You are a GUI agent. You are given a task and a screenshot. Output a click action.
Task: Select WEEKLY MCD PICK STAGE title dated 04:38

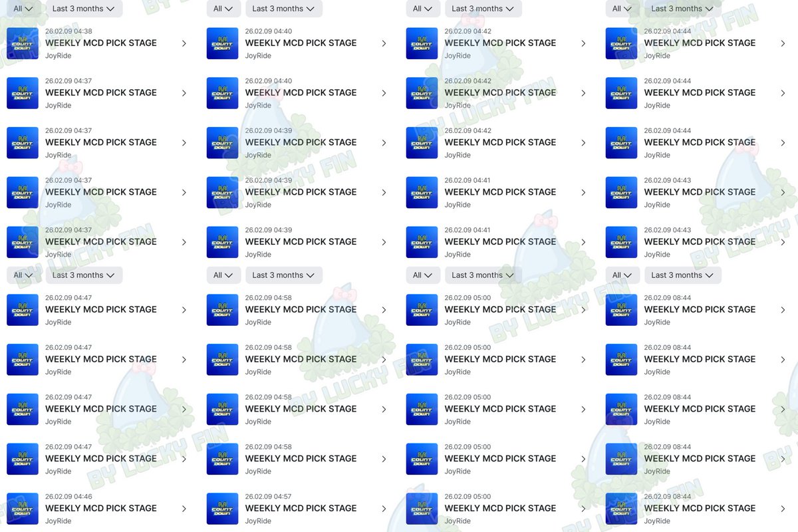[x=101, y=43]
